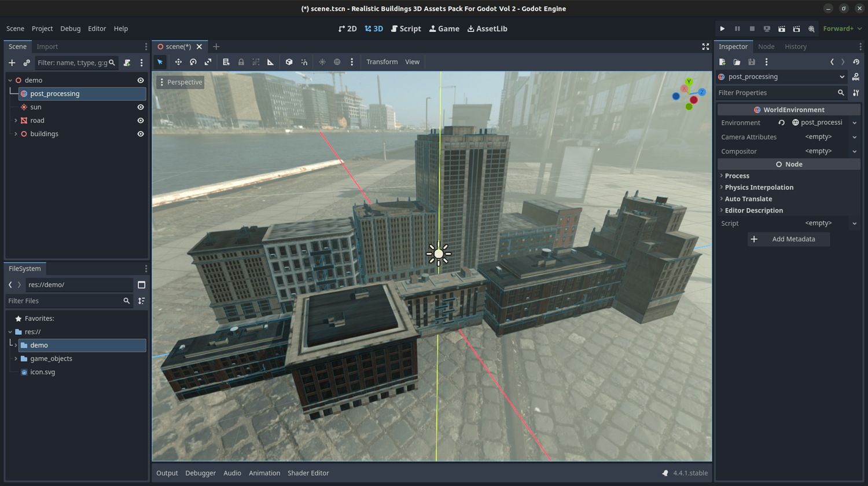Screen dimensions: 868x486
Task: Create a new resource in Inspector
Action: tap(722, 62)
